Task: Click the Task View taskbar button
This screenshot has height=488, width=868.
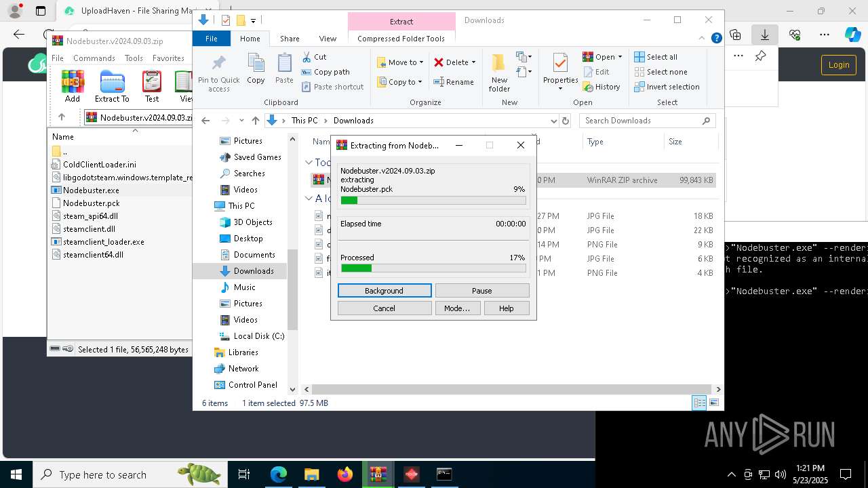Action: tap(245, 474)
